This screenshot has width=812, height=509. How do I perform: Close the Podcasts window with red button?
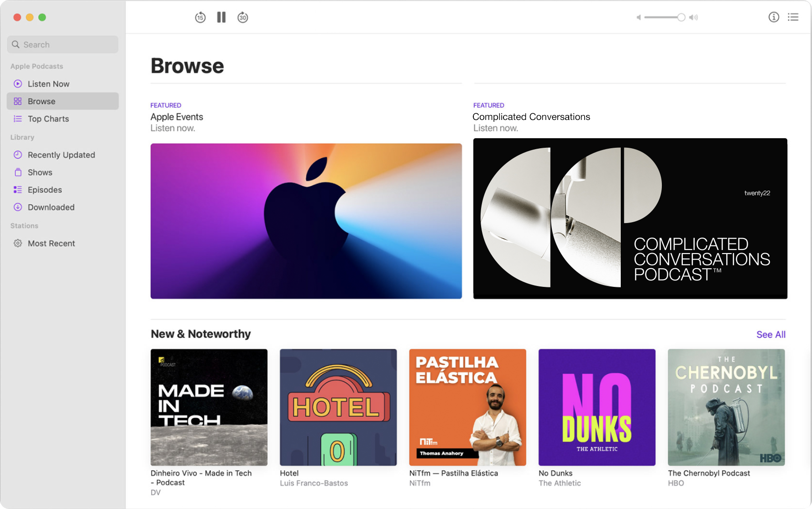click(x=17, y=17)
